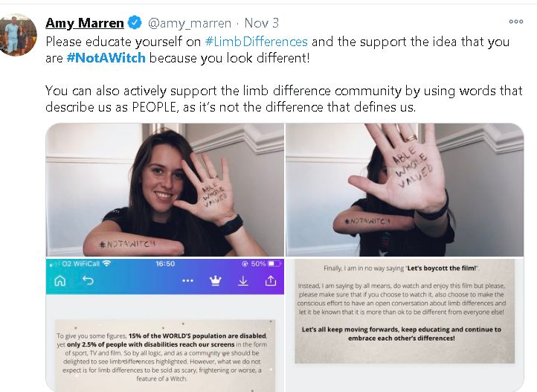Open the smiling selfie photo with hand raised
The height and width of the screenshot is (392, 537).
(164, 190)
